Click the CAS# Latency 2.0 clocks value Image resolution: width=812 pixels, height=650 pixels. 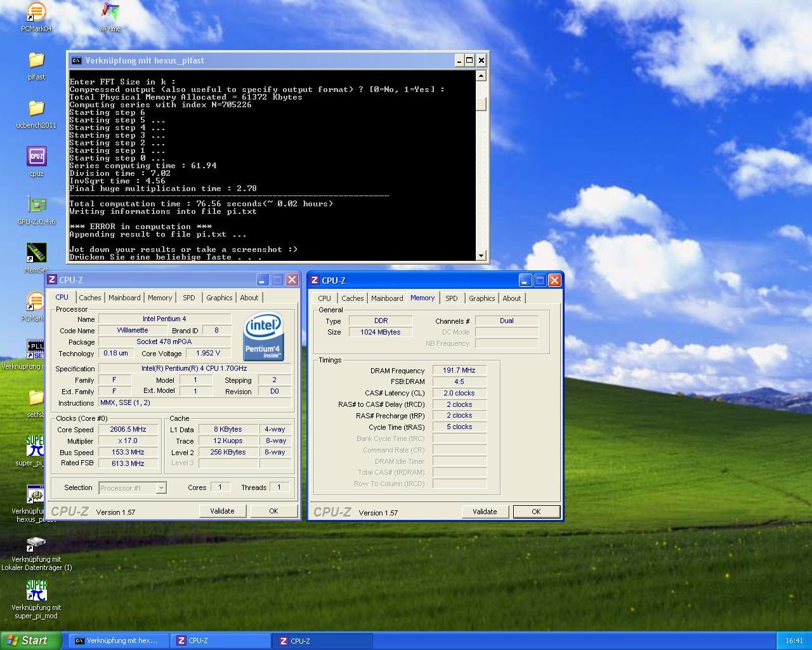(459, 394)
